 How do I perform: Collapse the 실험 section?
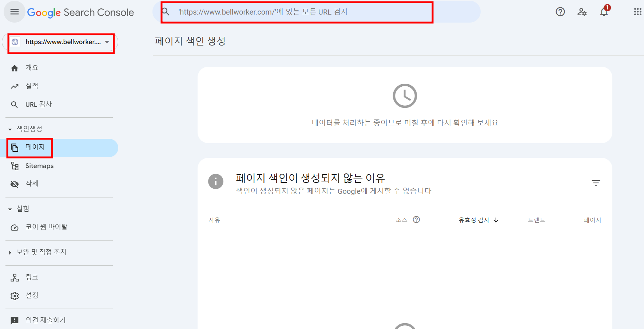tap(19, 209)
